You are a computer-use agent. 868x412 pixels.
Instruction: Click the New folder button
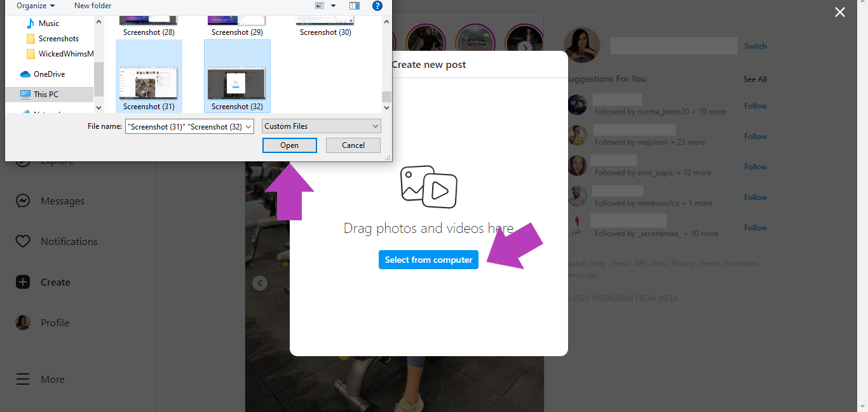point(93,6)
